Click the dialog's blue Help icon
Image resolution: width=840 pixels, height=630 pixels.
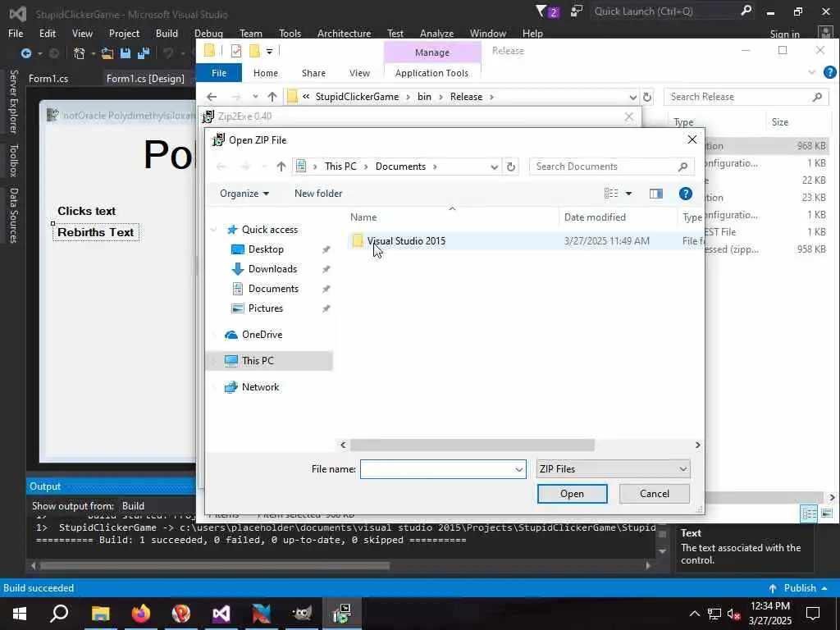[685, 194]
